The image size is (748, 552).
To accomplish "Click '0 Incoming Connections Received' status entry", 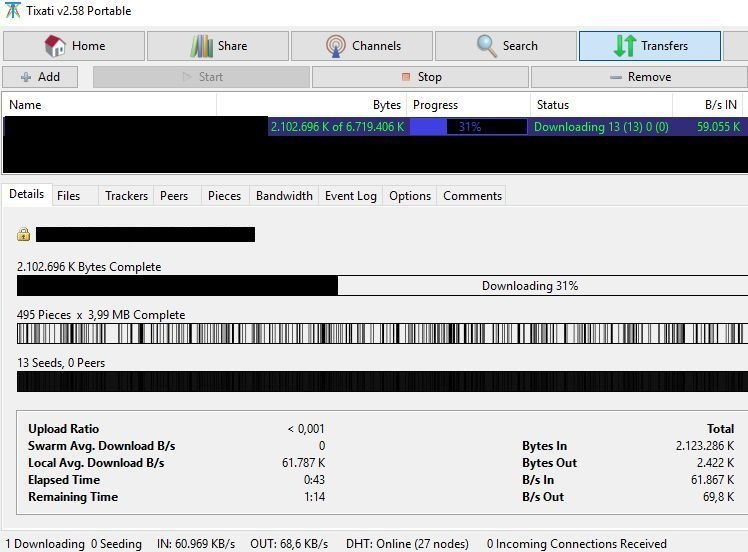I will coord(577,544).
